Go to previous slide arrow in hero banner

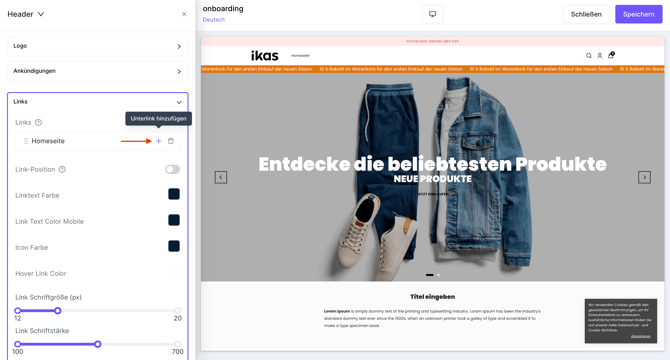point(221,177)
